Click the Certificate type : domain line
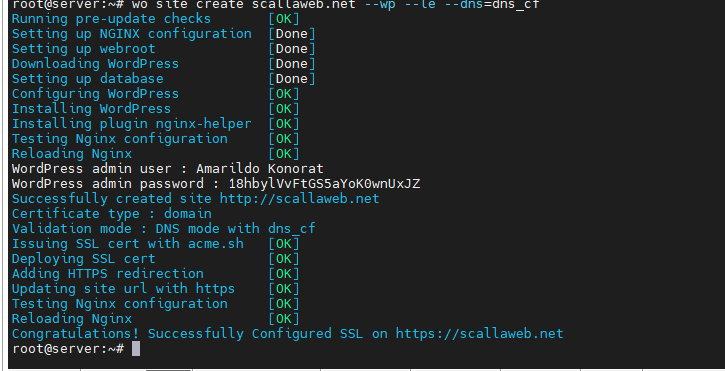This screenshot has height=371, width=725. (111, 214)
